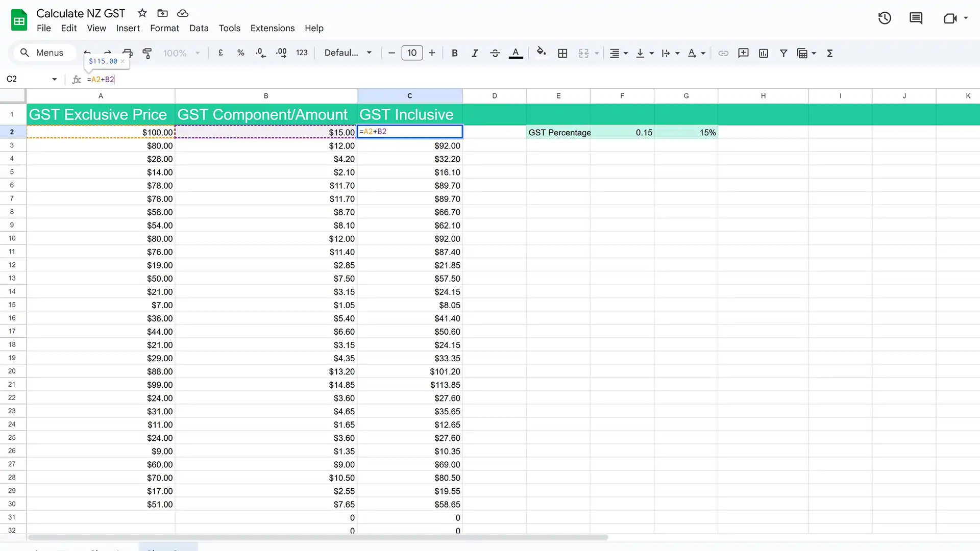Toggle bold formatting
Image resolution: width=980 pixels, height=551 pixels.
click(455, 53)
